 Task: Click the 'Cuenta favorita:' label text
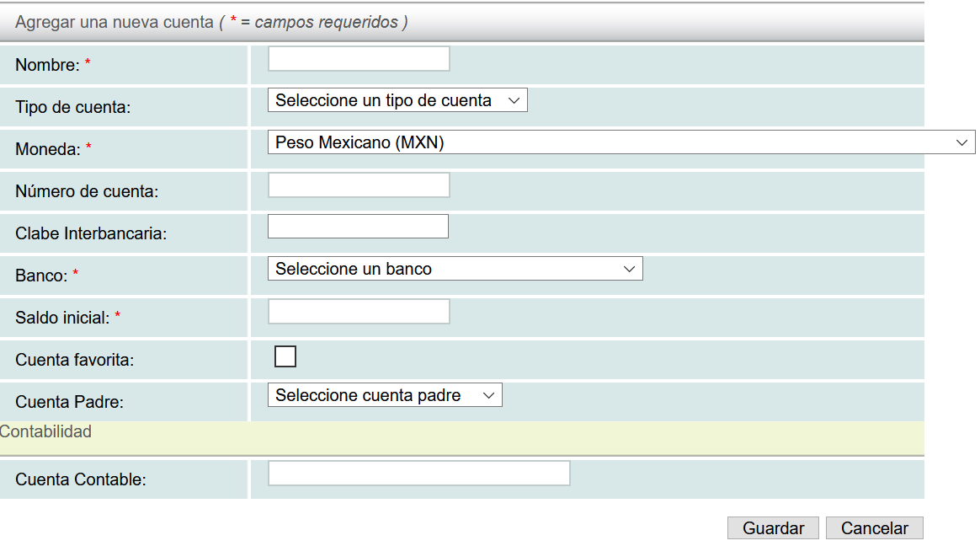tap(75, 360)
